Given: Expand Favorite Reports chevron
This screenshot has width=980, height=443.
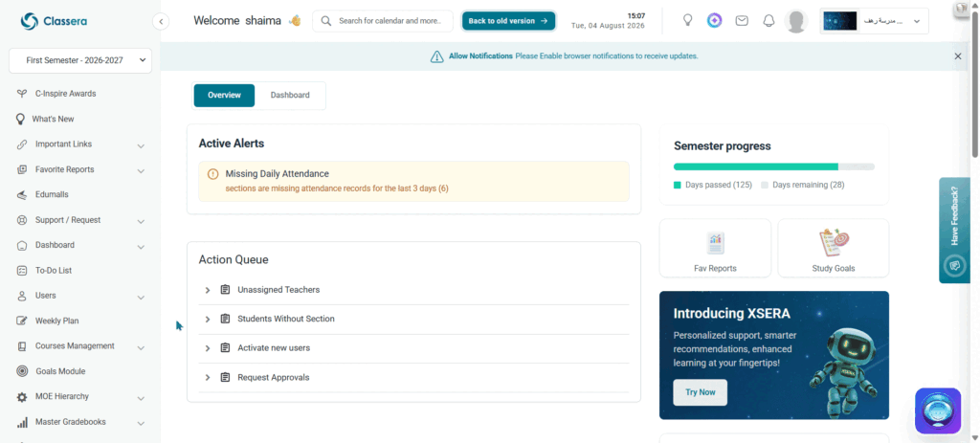Looking at the screenshot, I should [x=141, y=170].
